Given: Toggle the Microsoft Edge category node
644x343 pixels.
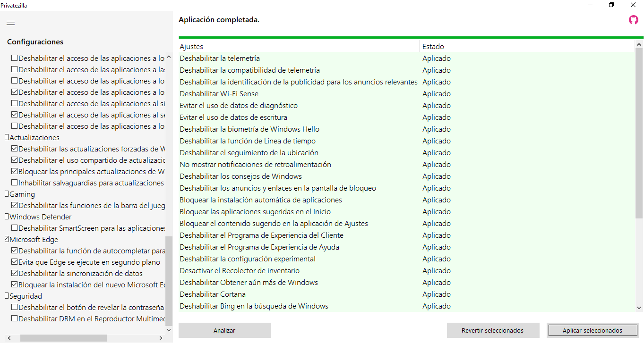Looking at the screenshot, I should point(7,240).
